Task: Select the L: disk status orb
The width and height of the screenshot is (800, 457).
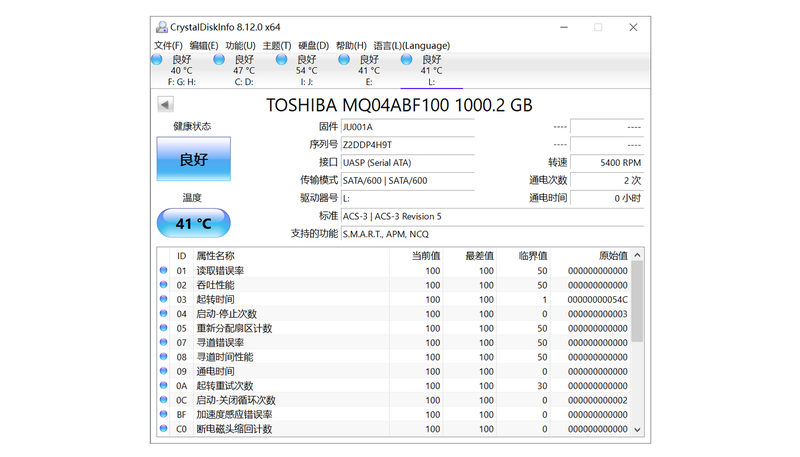Action: point(407,60)
